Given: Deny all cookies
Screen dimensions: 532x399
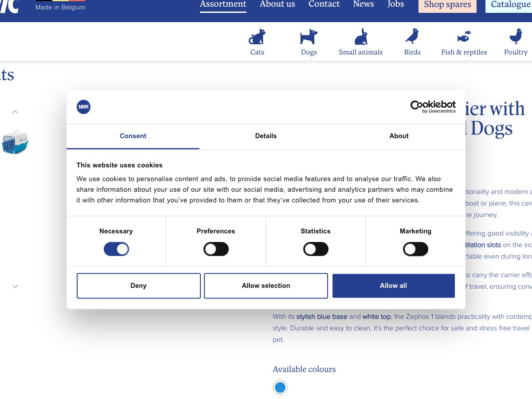Looking at the screenshot, I should pos(139,286).
